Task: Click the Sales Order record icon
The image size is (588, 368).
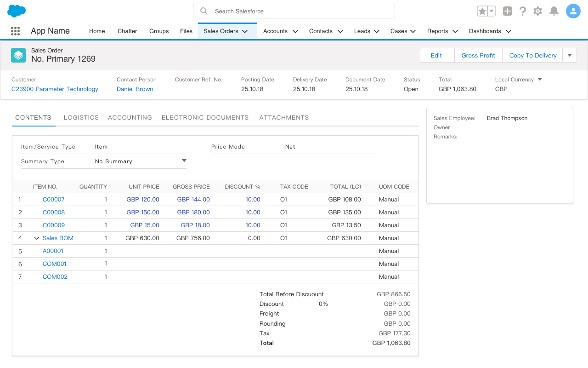Action: point(18,55)
